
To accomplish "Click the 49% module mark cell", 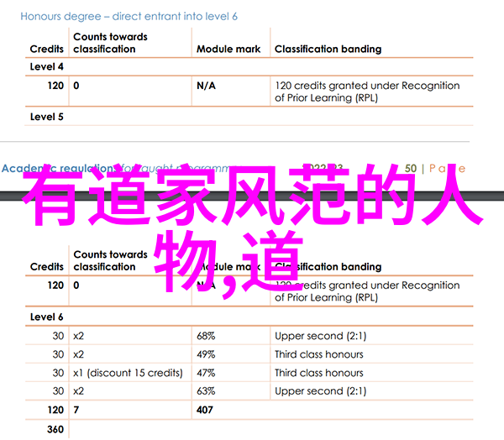I will pyautogui.click(x=206, y=354).
